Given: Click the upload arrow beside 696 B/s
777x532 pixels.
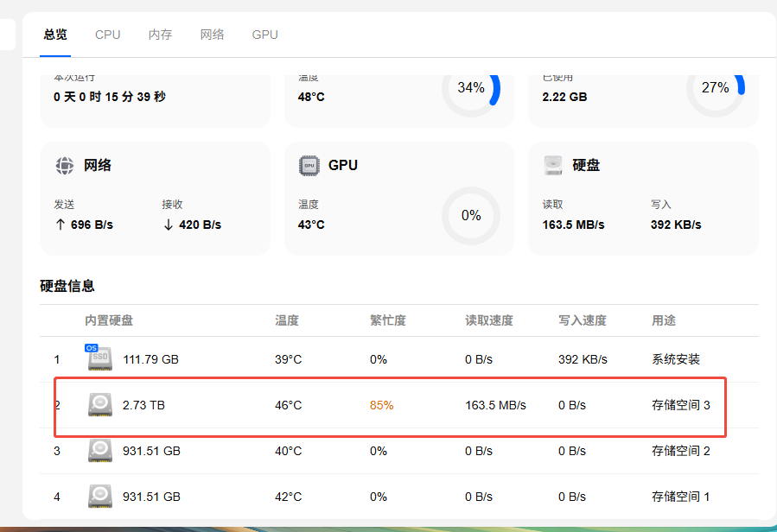Looking at the screenshot, I should pyautogui.click(x=60, y=225).
